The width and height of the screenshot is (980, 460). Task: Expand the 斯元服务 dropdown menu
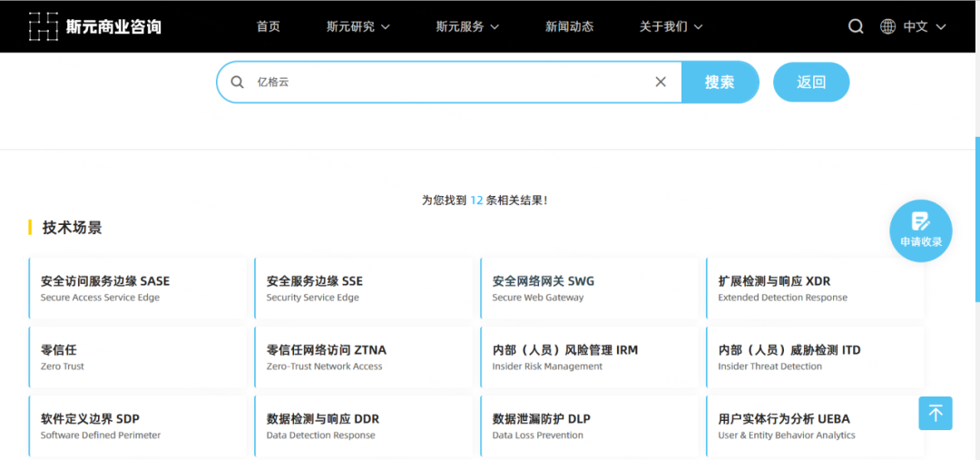(x=467, y=26)
